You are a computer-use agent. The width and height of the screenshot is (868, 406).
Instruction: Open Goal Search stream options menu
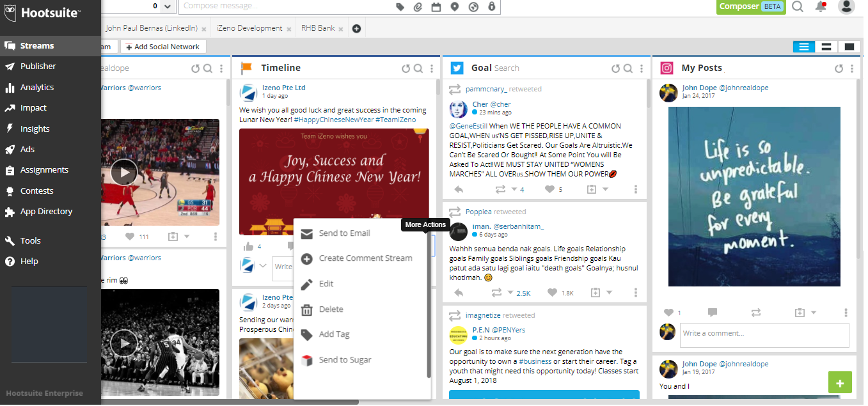pyautogui.click(x=642, y=68)
